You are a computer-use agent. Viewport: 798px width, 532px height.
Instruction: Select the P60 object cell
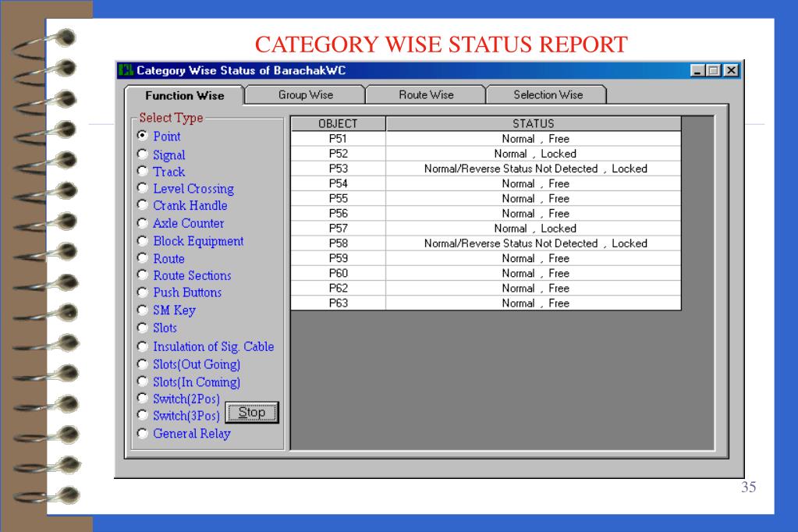[x=338, y=273]
